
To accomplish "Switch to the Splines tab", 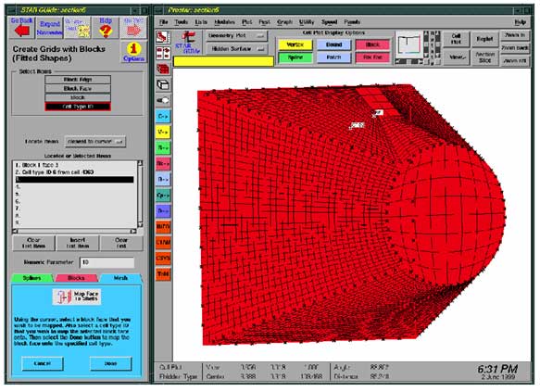I will (x=32, y=278).
